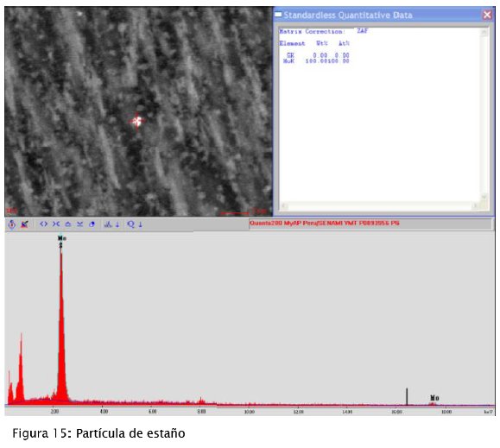The width and height of the screenshot is (500, 448).
Task: Click the black cursor line near 16 keV
Action: 407,396
